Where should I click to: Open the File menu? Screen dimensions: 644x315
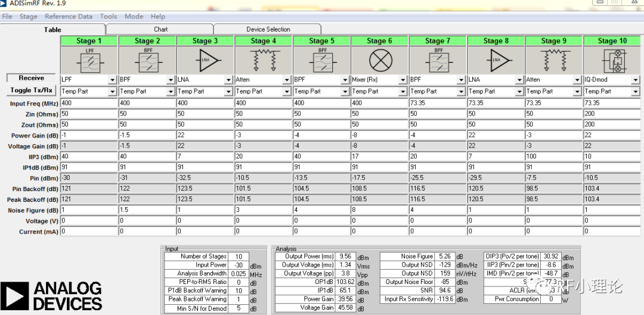pyautogui.click(x=7, y=17)
